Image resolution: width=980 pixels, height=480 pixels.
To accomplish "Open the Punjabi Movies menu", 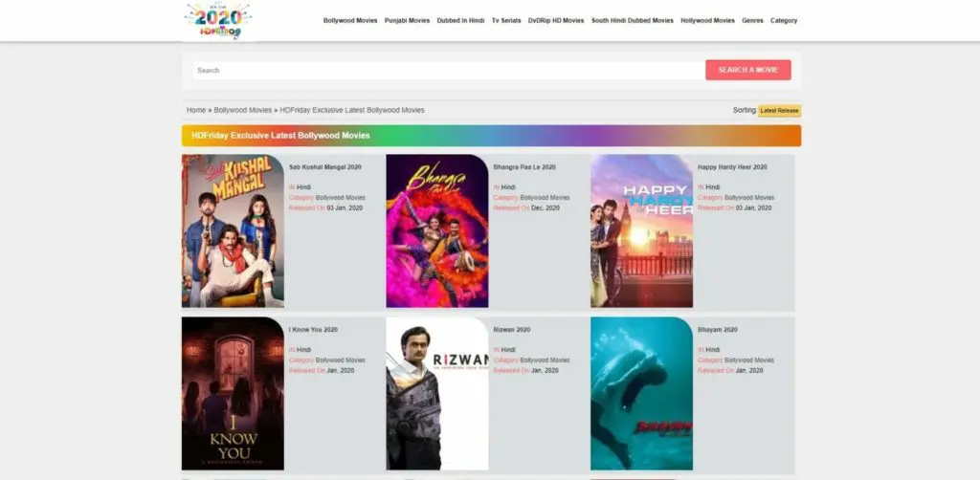I will click(x=407, y=21).
